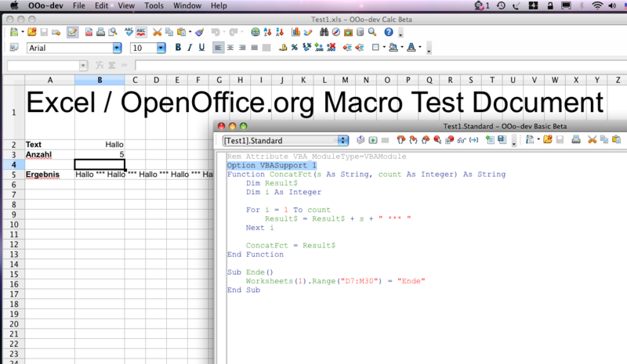Viewport: 627px width, 364px height.
Task: Open the Window menu
Action: pos(187,5)
